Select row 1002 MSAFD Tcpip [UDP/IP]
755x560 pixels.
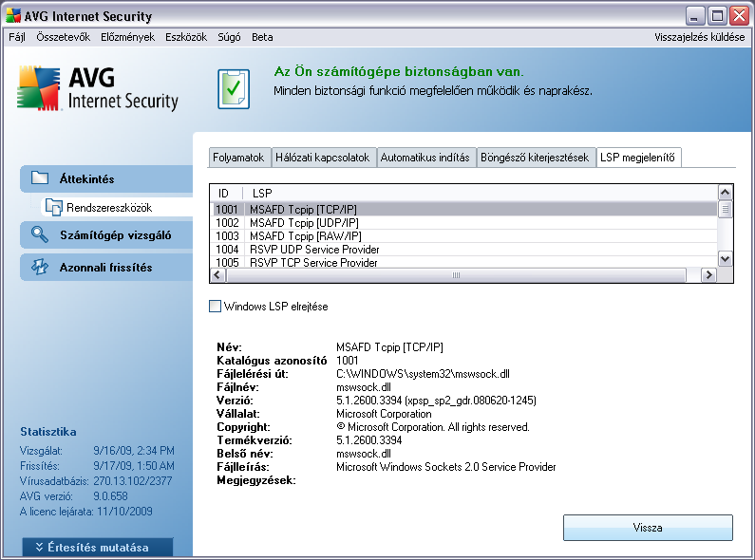[x=464, y=223]
